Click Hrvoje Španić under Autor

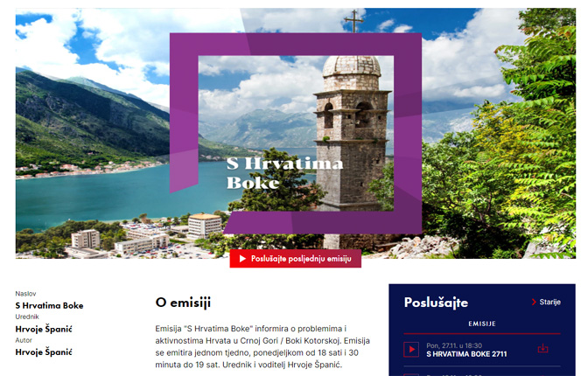click(44, 352)
